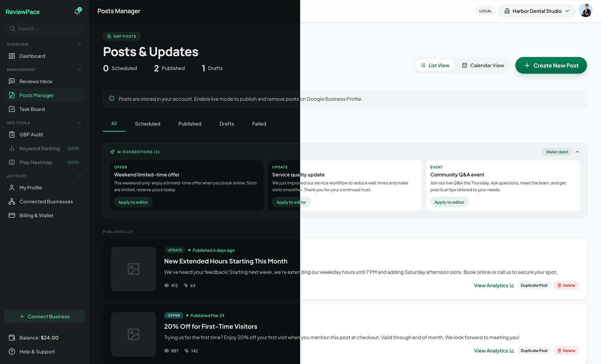Go to My Profile

coord(45,188)
